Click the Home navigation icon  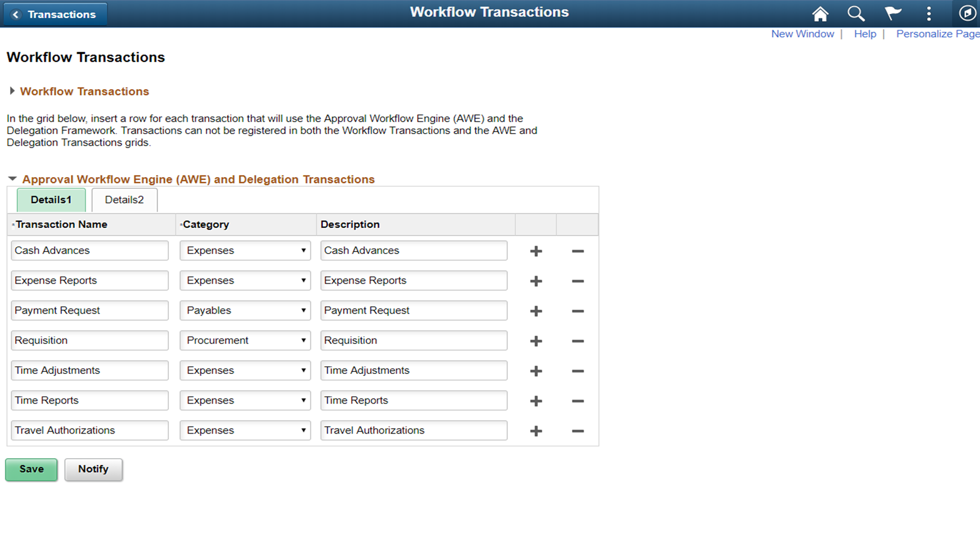pyautogui.click(x=822, y=13)
